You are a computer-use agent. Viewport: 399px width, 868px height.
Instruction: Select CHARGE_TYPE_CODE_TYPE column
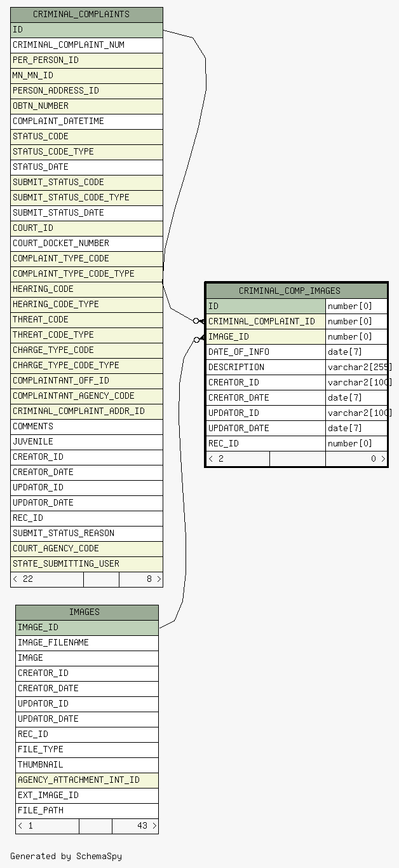tap(87, 366)
